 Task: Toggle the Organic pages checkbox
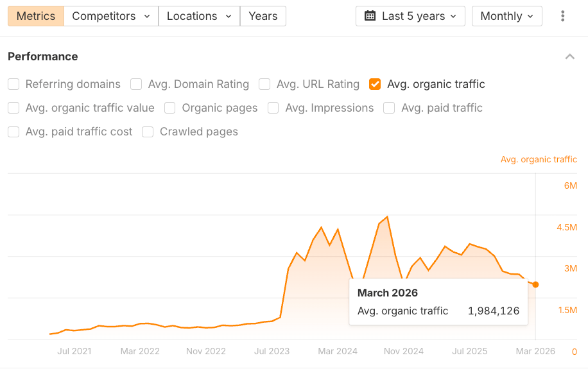tap(170, 108)
